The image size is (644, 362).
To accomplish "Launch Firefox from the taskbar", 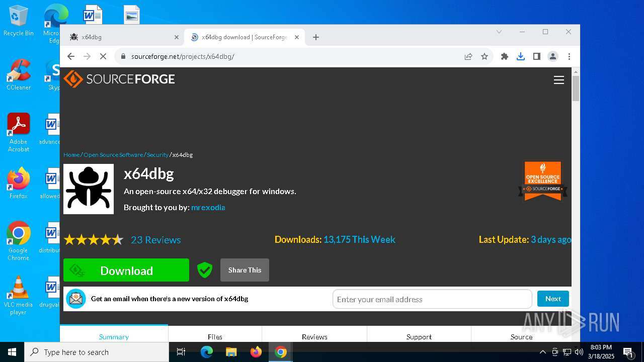I will [x=256, y=352].
